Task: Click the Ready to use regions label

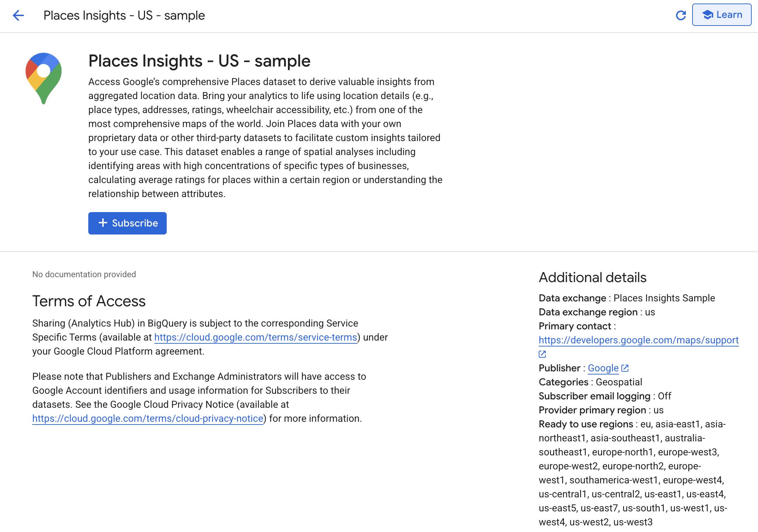Action: tap(586, 424)
